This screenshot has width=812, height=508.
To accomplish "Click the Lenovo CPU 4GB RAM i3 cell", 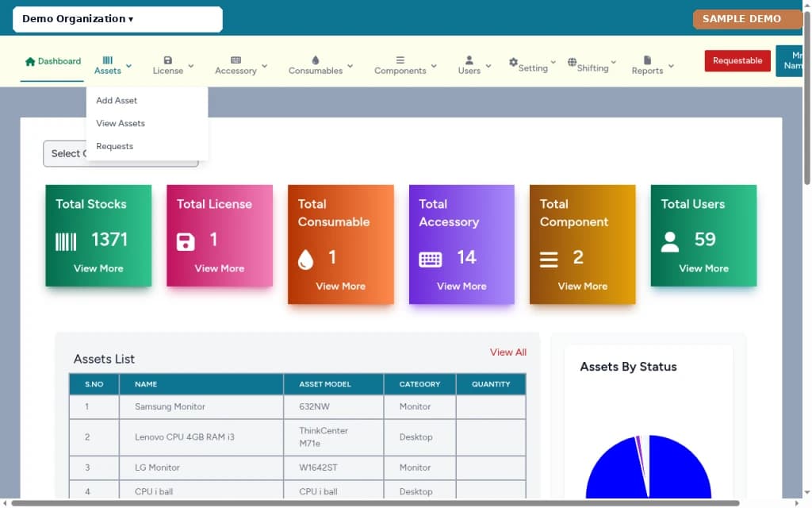I will (x=201, y=437).
